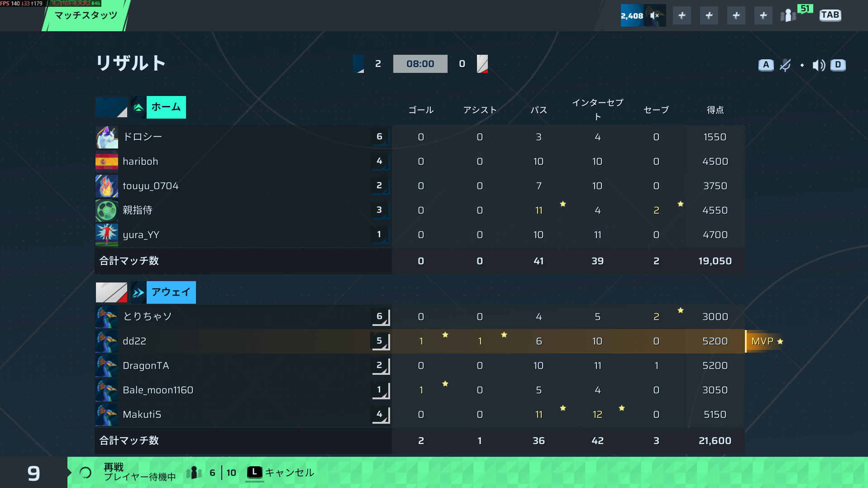
Task: Click the 再戦 loading spinner icon
Action: (x=86, y=473)
